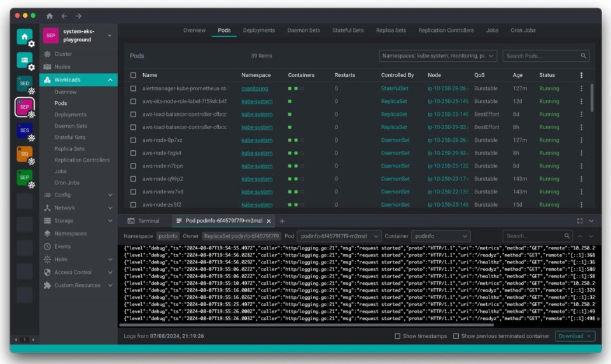
Task: Click the Search Pods input field
Action: [541, 56]
